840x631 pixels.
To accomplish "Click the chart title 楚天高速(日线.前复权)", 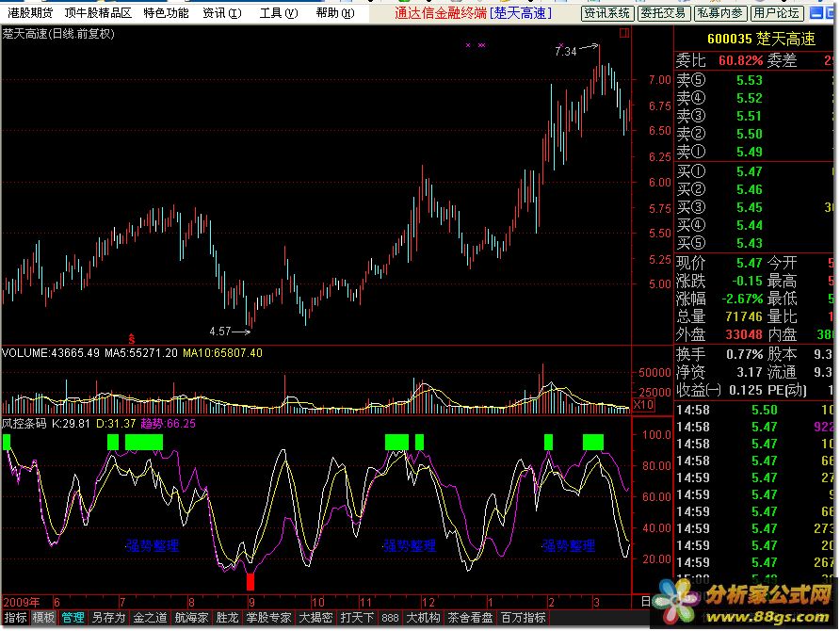I will click(x=58, y=34).
